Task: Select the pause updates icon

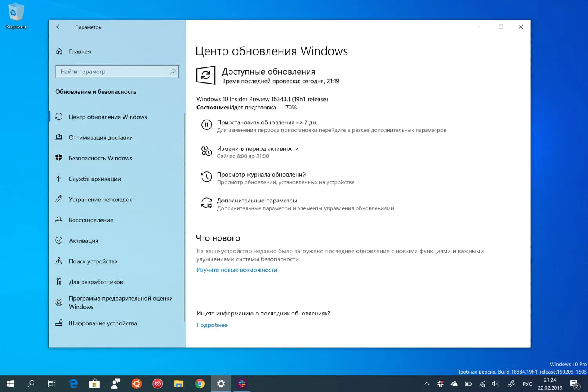Action: (207, 125)
